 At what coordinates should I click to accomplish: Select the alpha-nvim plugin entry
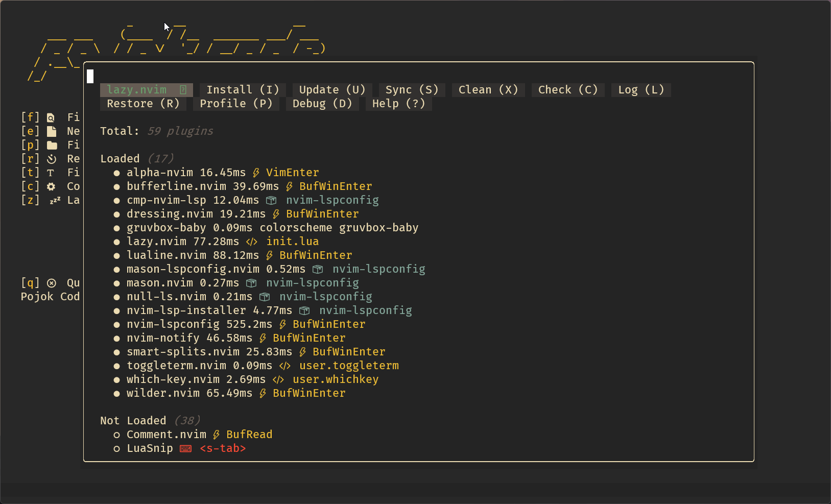160,173
